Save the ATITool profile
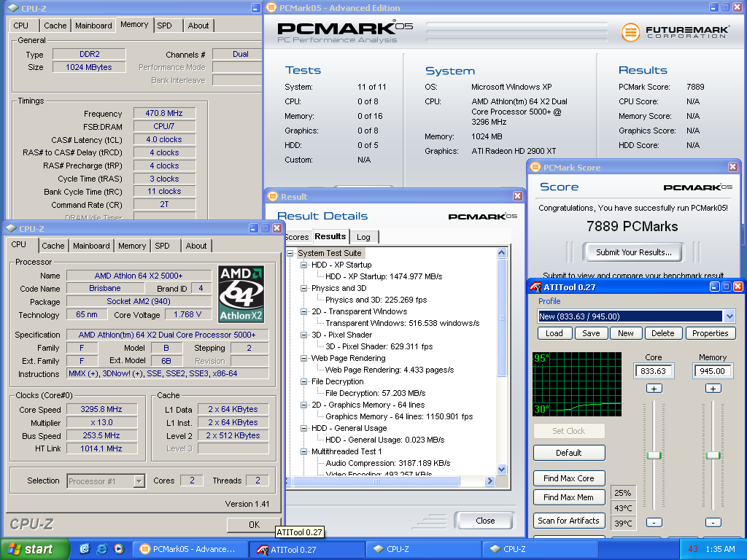This screenshot has height=560, width=747. click(591, 333)
